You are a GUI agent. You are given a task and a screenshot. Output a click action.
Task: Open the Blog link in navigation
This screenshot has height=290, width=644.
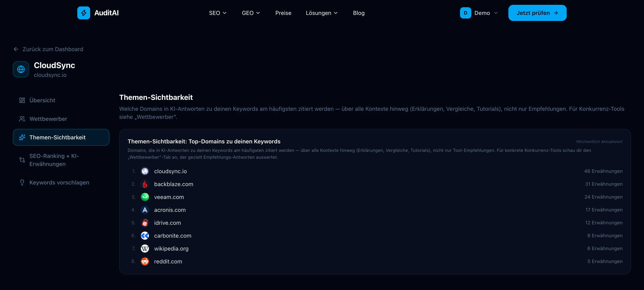[x=358, y=13]
